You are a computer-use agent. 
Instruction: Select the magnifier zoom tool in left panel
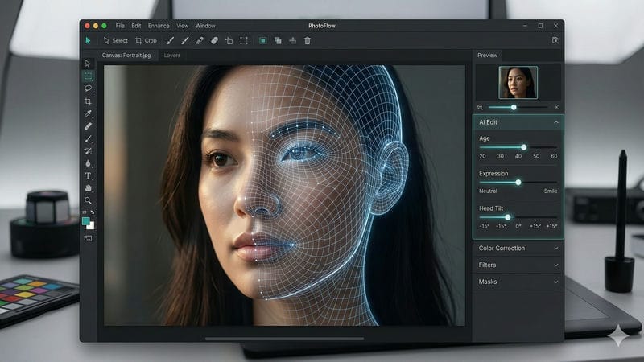click(88, 200)
